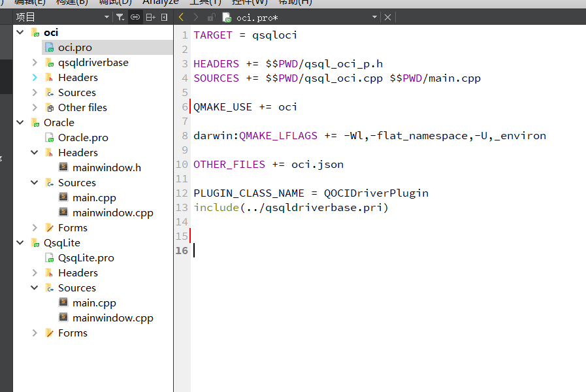The width and height of the screenshot is (586, 392).
Task: Click the 'TARGET = qsqloci' code line
Action: coord(245,35)
